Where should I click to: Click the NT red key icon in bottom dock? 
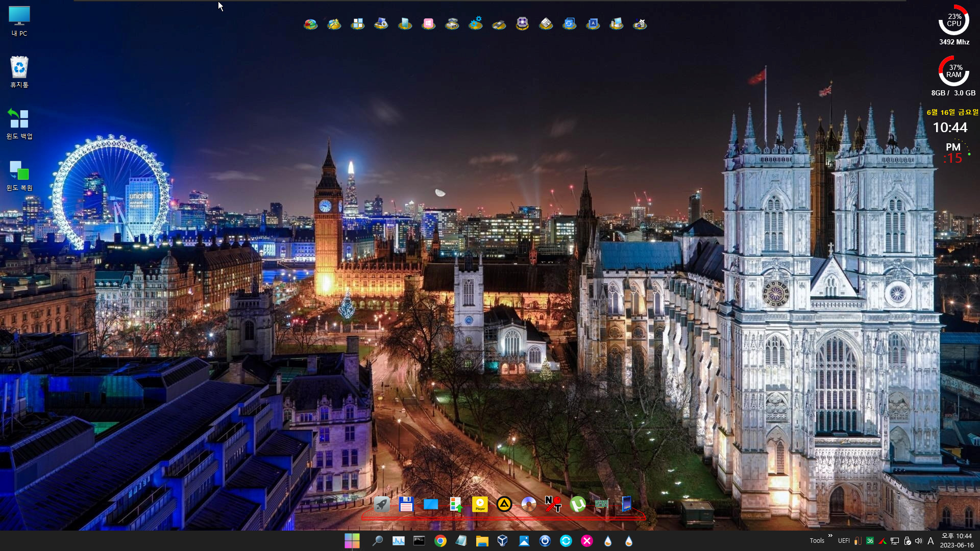(553, 504)
